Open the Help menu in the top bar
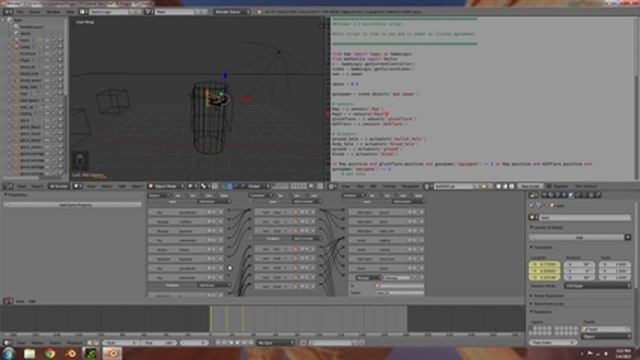Screen dimensions: 640x360 (x=70, y=12)
